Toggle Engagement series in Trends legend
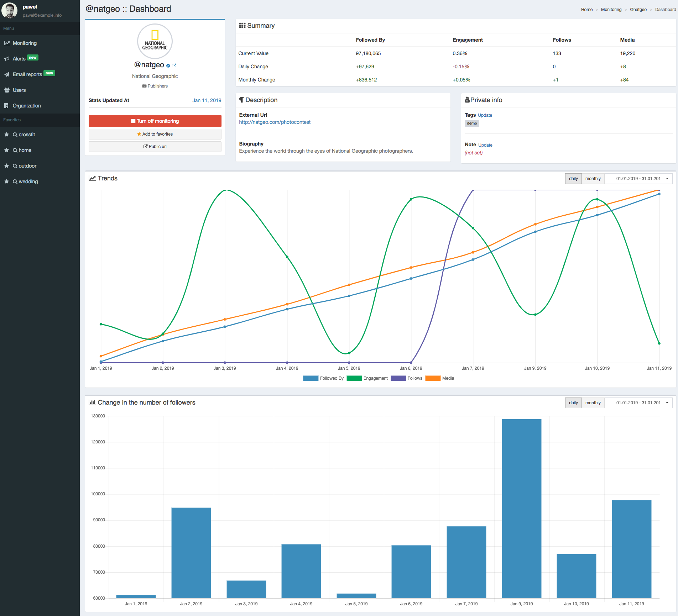678x616 pixels. [x=367, y=378]
